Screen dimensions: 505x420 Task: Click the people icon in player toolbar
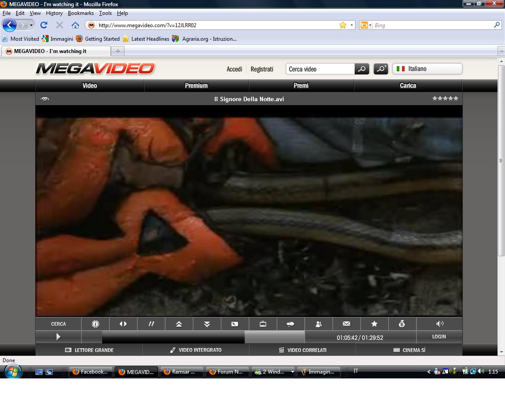coord(319,324)
